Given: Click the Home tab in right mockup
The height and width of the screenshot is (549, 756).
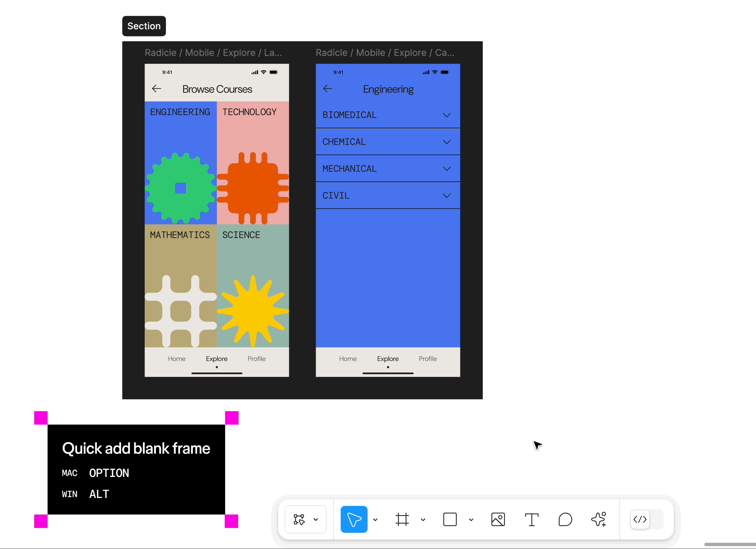Looking at the screenshot, I should click(347, 359).
